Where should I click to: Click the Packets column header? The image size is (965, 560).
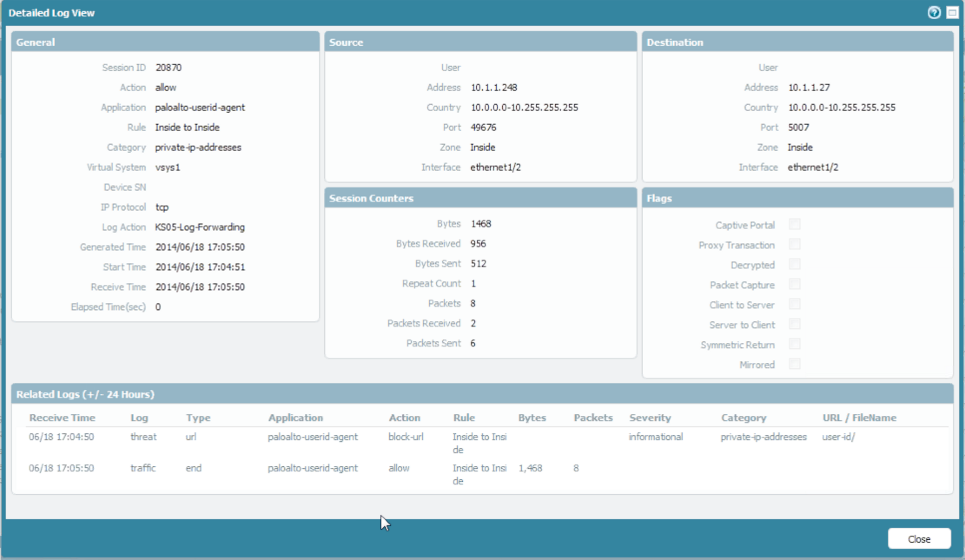(x=593, y=418)
